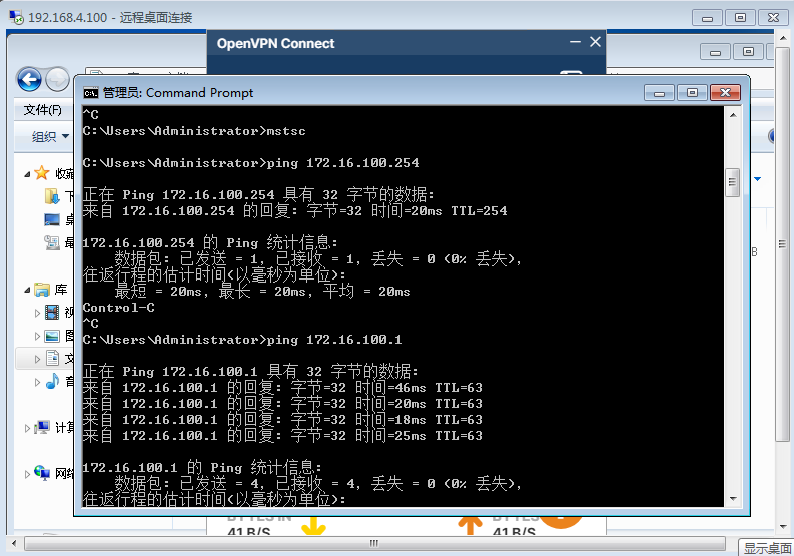
Task: Close the OpenVPN Connect window
Action: (x=595, y=42)
